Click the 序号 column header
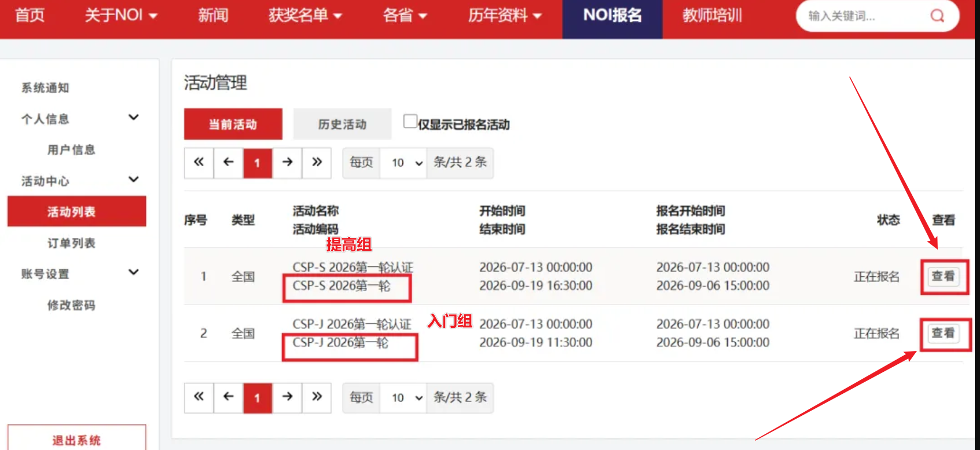Screen dimensions: 980x450 (196, 220)
